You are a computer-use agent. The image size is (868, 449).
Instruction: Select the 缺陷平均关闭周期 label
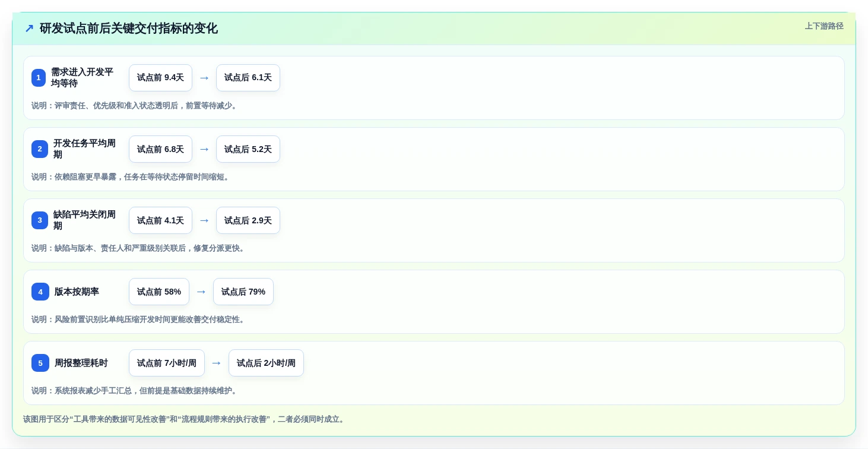[x=84, y=220]
